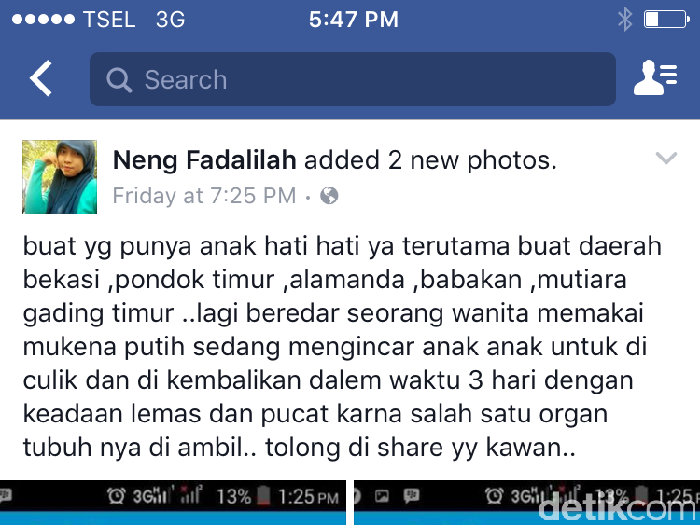This screenshot has width=700, height=525.
Task: Tap the 5:47 PM status bar clock
Action: point(354,20)
